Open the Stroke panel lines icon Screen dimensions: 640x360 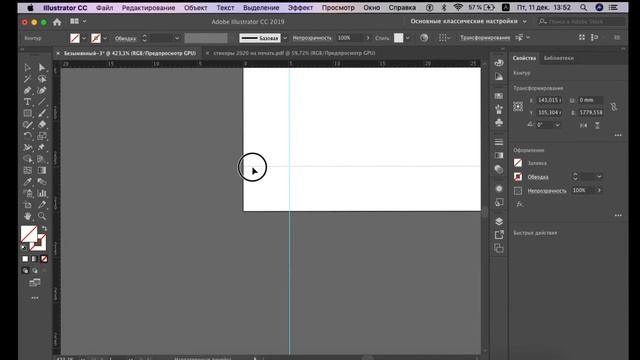pyautogui.click(x=499, y=142)
